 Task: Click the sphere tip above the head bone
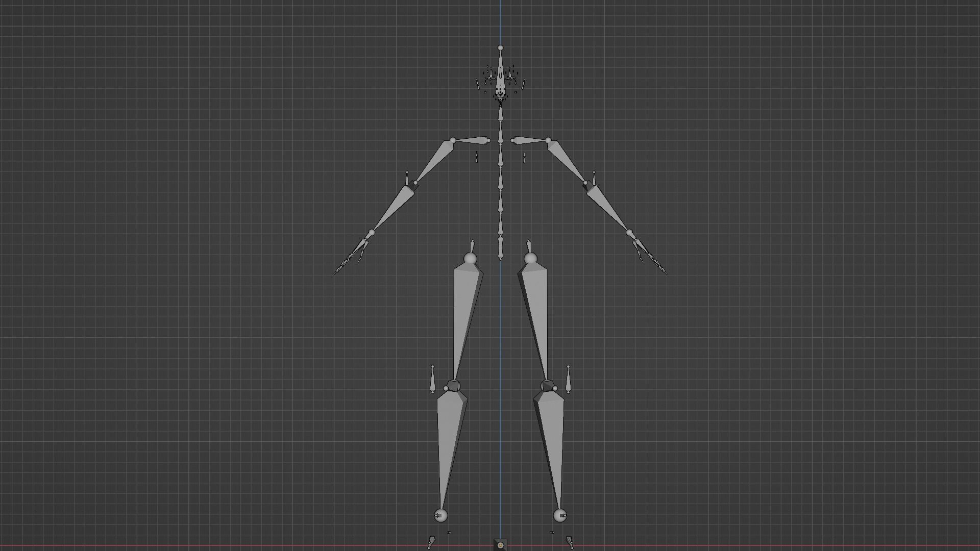[x=500, y=48]
